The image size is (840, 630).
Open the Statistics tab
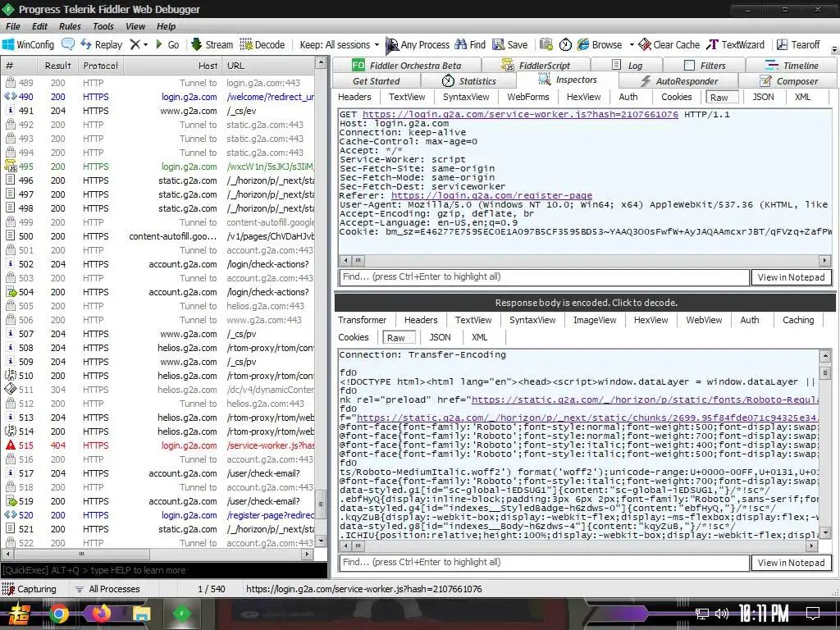468,81
